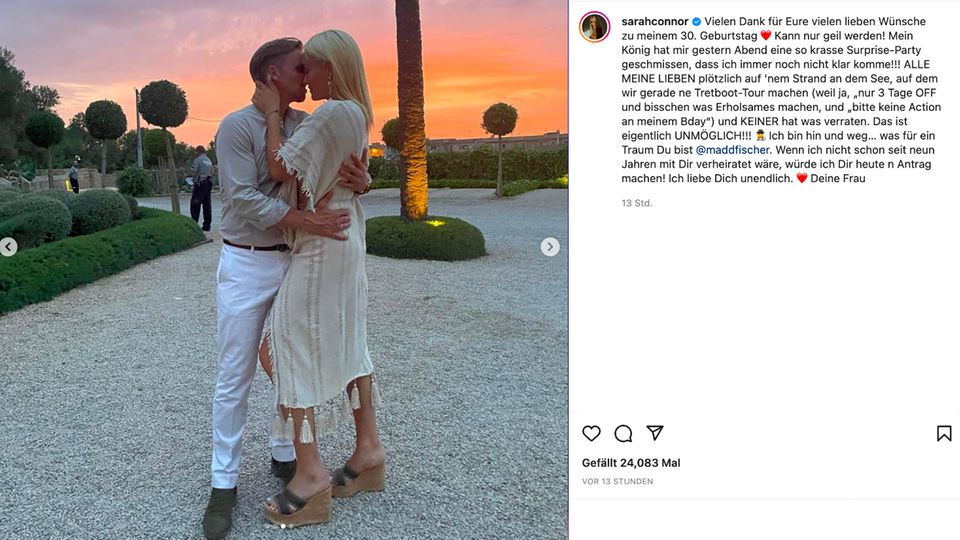
Task: Click the '13 Std.' timestamp below caption
Action: (637, 203)
